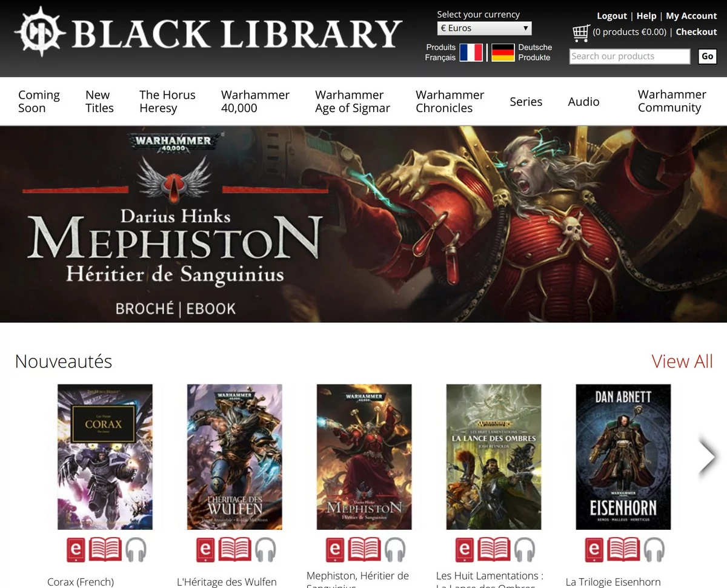The width and height of the screenshot is (727, 588).
Task: Select the German flag for Deutsche Produkte
Action: click(x=503, y=53)
